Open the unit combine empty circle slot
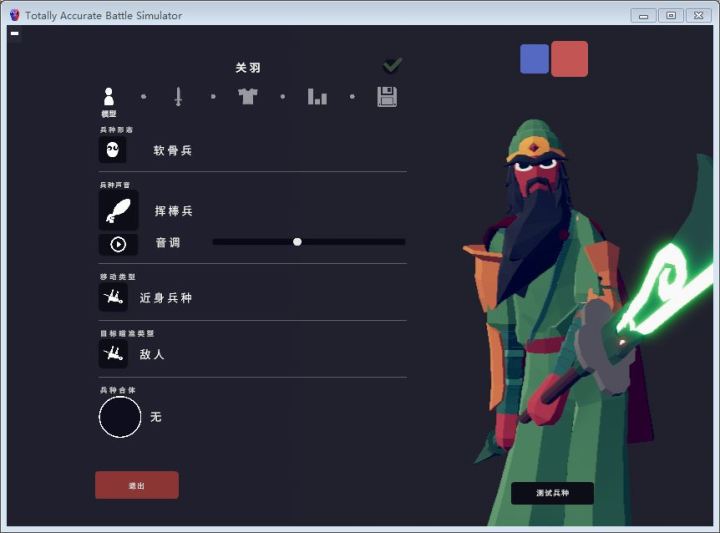 click(x=120, y=417)
